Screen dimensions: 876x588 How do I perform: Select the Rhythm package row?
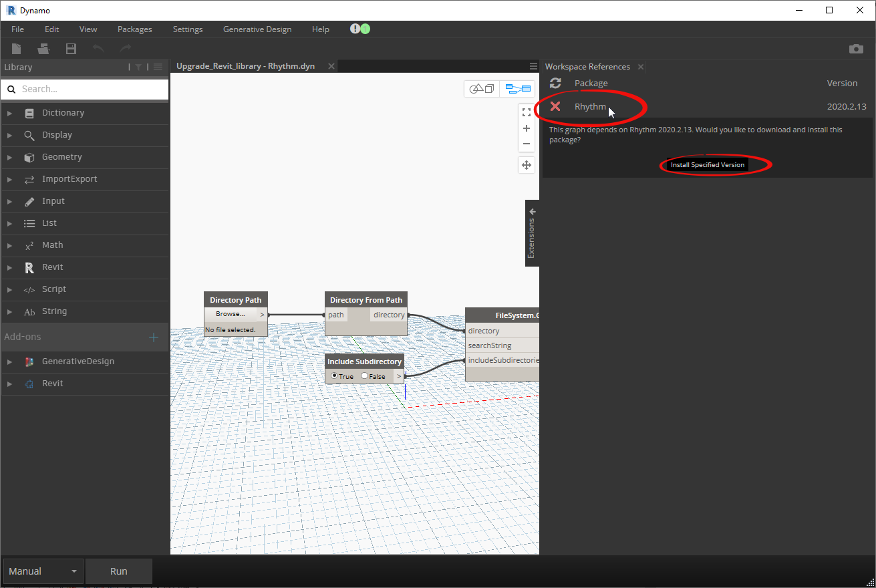708,106
